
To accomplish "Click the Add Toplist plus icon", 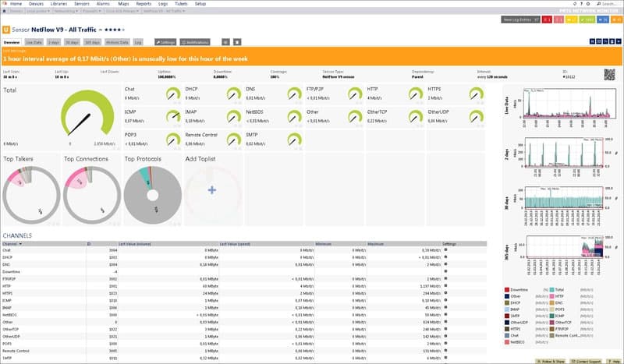I will click(x=212, y=190).
